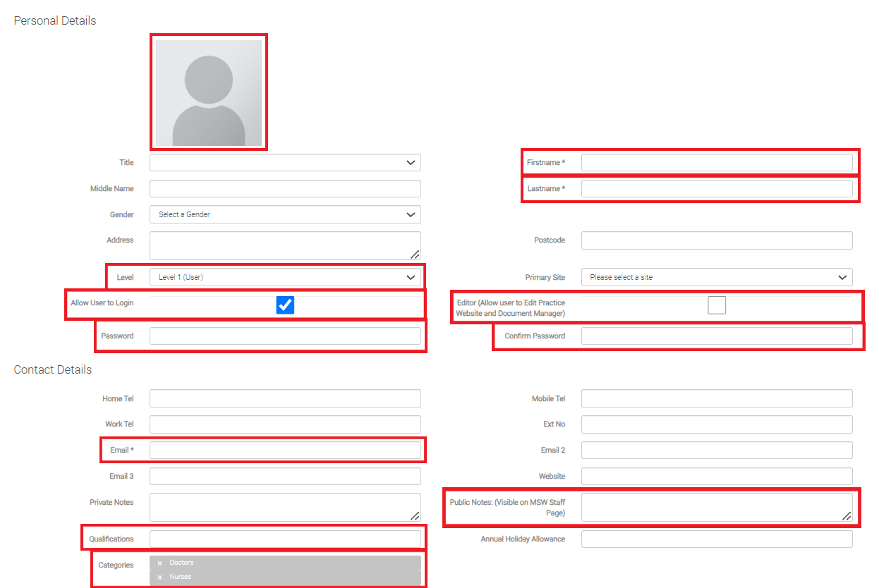Click into the Qualifications field
Screen dimensions: 879x588
point(284,538)
